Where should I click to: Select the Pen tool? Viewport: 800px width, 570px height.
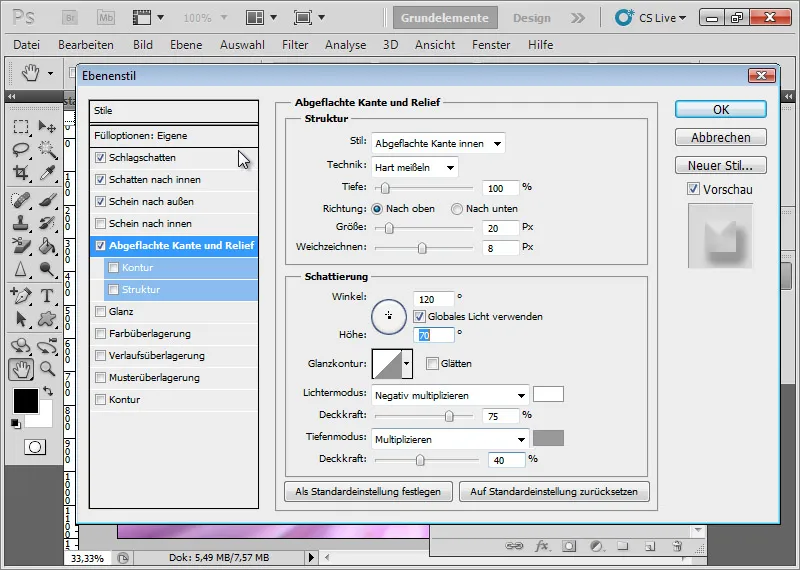point(20,295)
